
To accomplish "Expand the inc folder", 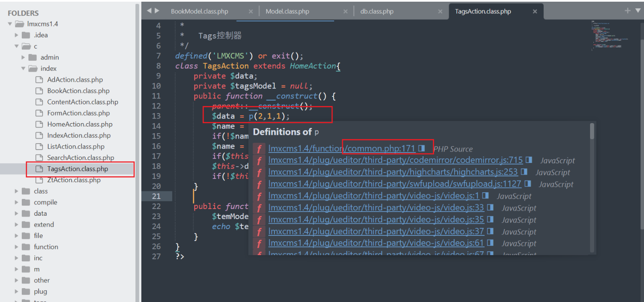I will point(17,258).
